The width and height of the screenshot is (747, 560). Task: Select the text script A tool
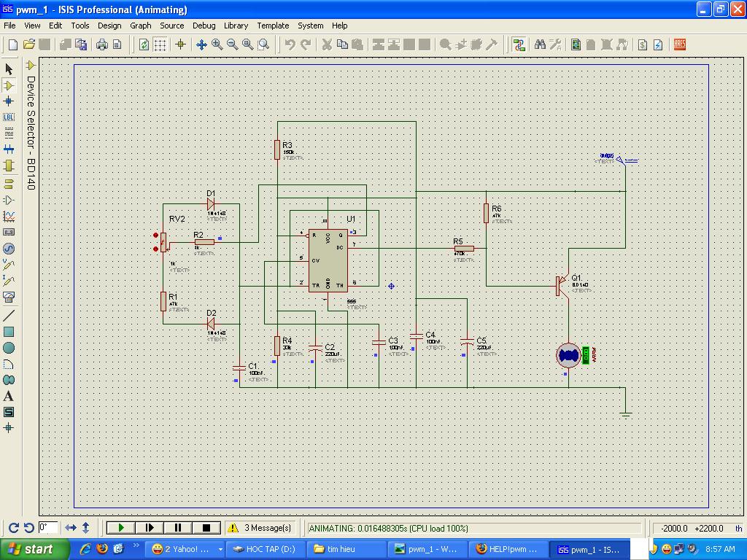[9, 396]
